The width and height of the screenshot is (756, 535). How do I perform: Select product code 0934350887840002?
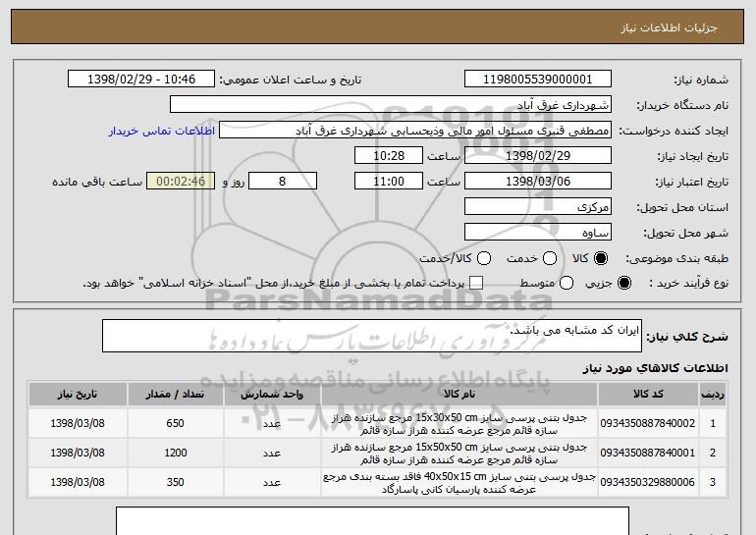(x=648, y=423)
